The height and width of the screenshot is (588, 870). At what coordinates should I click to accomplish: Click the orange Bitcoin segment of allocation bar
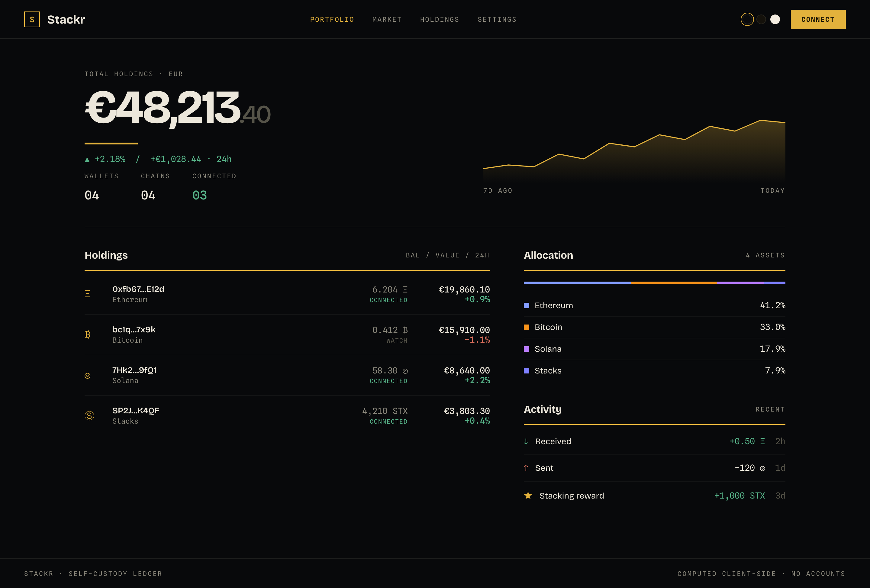[675, 283]
